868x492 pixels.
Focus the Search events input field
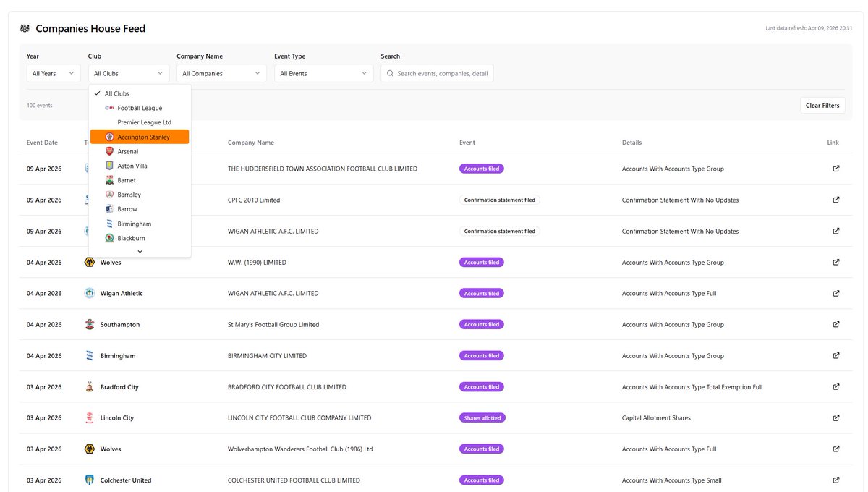(437, 73)
